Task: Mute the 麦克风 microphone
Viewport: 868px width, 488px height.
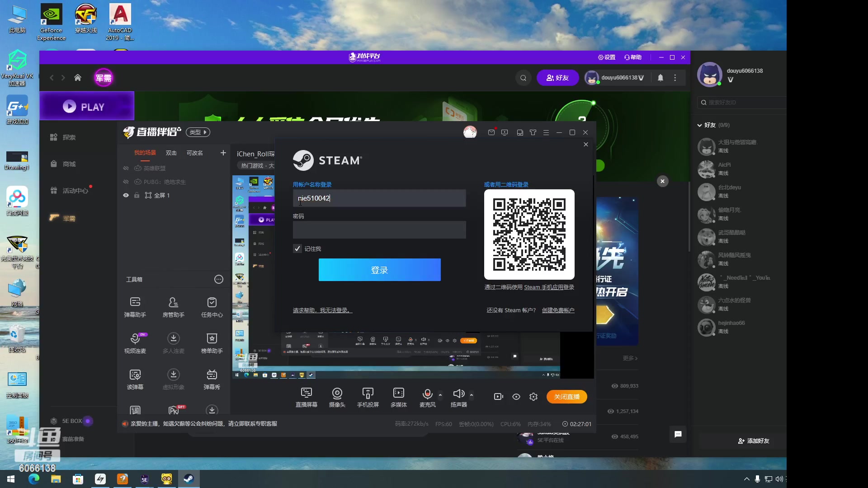Action: pos(427,394)
